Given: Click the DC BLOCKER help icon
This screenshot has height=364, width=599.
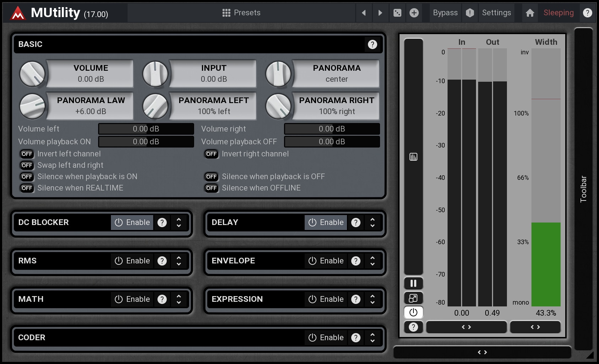Looking at the screenshot, I should (x=162, y=223).
